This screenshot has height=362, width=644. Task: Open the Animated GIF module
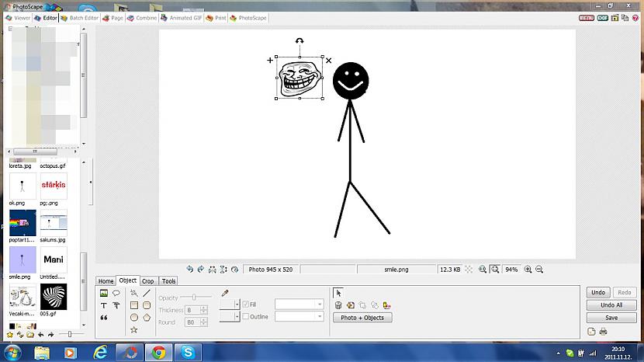[181, 18]
